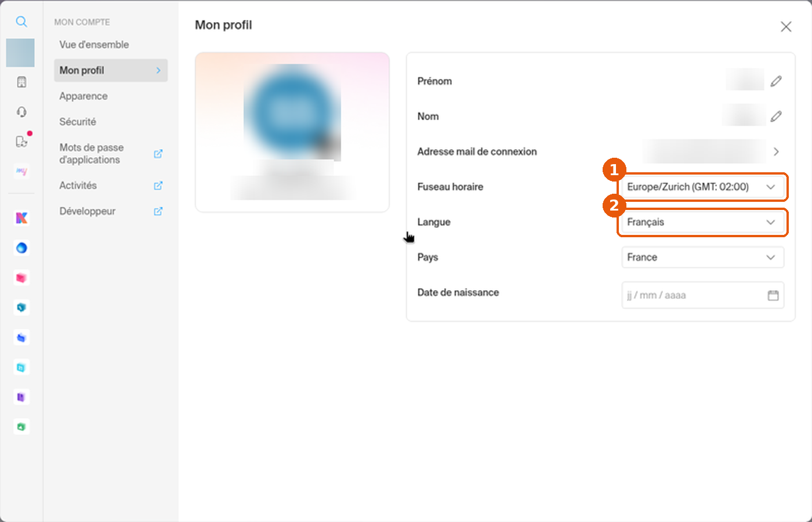Open the Développeur external link
Viewport: 812px width, 522px height.
(111, 211)
